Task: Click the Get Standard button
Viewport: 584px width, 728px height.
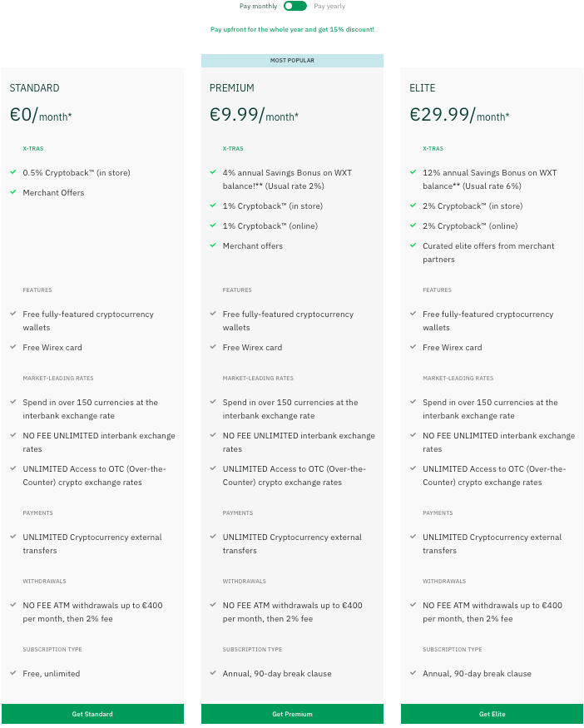Action: [92, 714]
